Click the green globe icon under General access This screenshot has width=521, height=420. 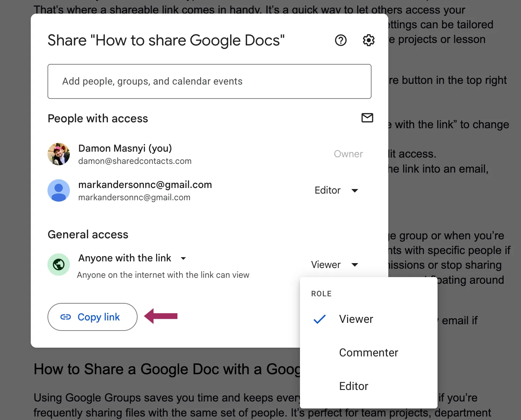[59, 265]
